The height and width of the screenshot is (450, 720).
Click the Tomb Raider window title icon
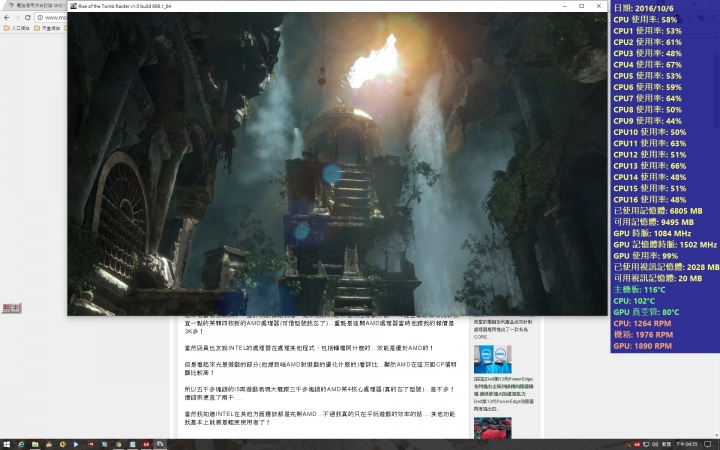[73, 6]
